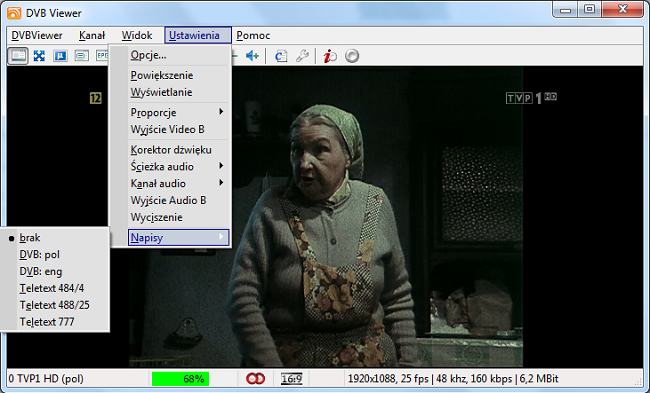Viewport: 650px width, 393px height.
Task: Maximize the DVB Viewer window
Action: point(589,10)
